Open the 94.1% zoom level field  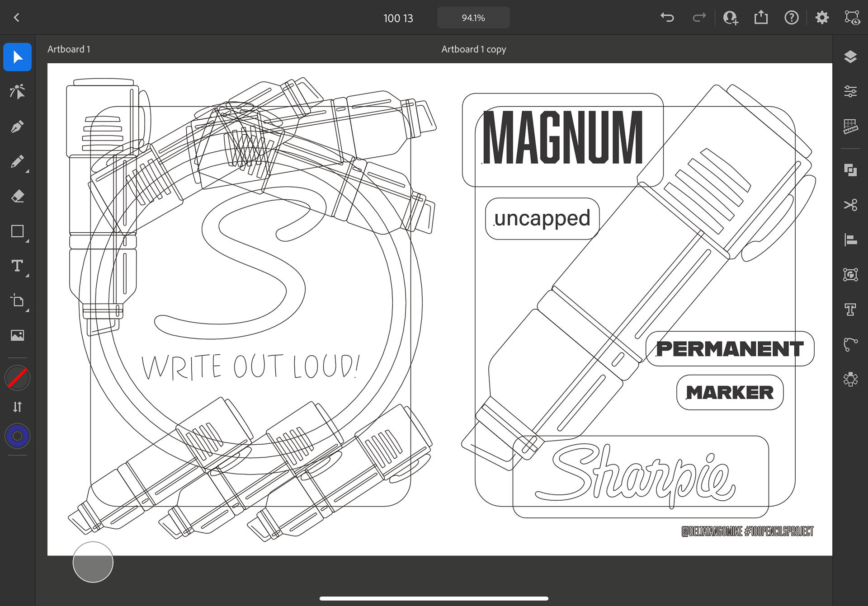click(x=473, y=18)
